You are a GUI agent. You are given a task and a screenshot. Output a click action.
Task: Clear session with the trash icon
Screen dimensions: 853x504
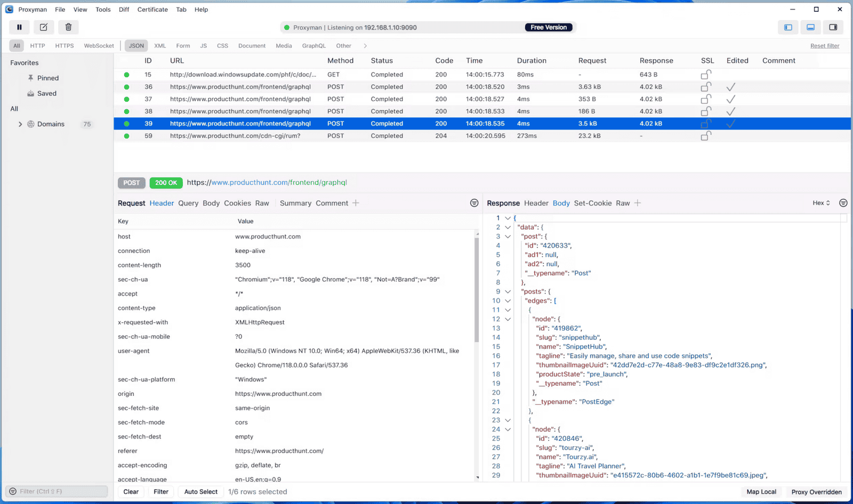click(x=68, y=27)
